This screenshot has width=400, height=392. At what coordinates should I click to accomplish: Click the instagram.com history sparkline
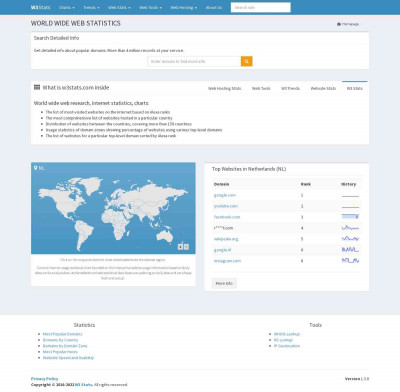(x=350, y=261)
